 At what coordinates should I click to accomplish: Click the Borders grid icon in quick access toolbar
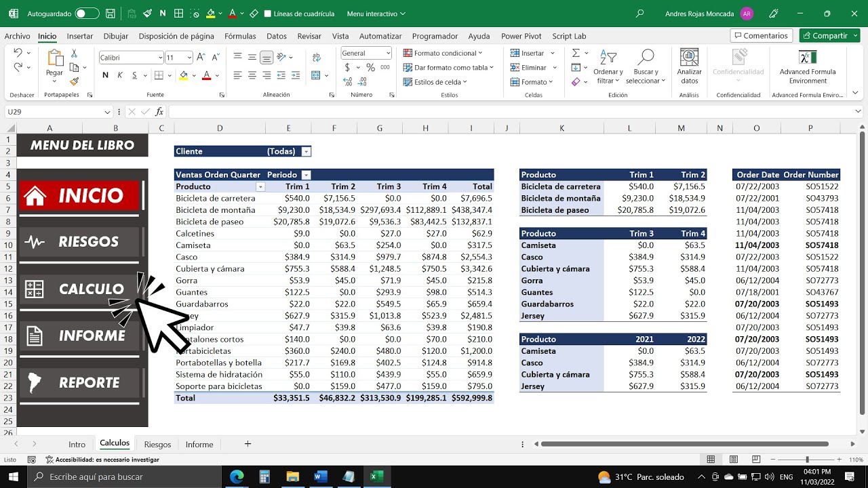pyautogui.click(x=178, y=13)
